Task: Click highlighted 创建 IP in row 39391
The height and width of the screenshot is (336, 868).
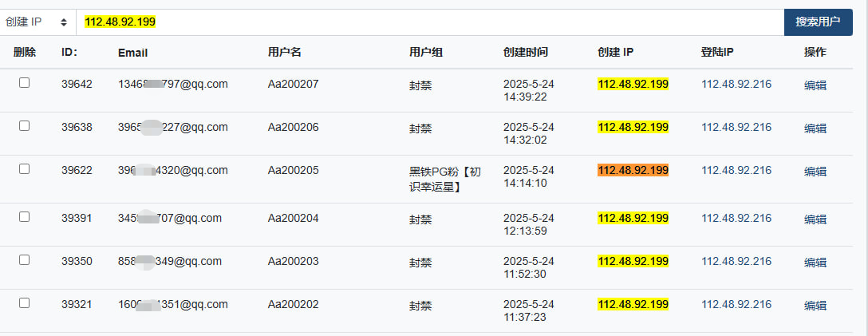Action: (633, 218)
